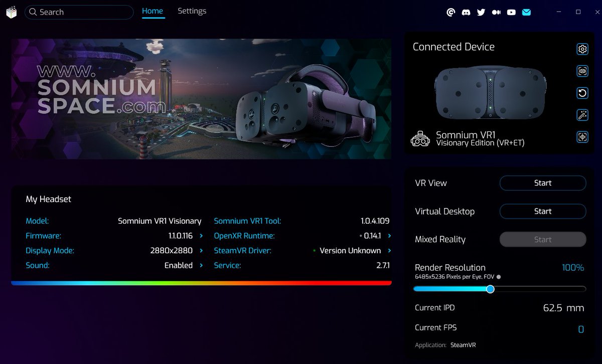Viewport: 602px width, 364px height.
Task: Click the Sound label
Action: pos(38,265)
